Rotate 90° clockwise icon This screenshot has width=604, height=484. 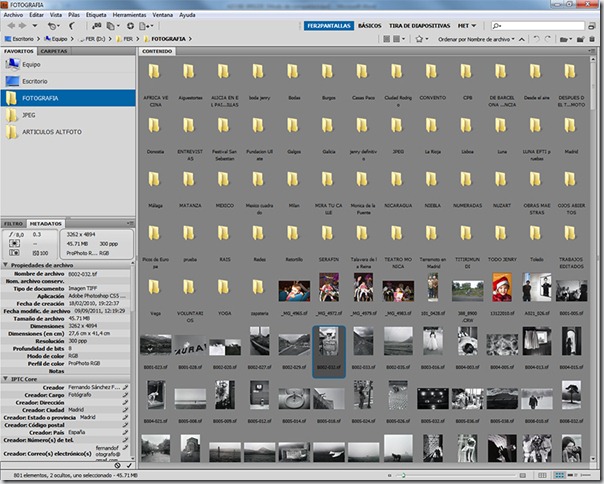(x=547, y=39)
